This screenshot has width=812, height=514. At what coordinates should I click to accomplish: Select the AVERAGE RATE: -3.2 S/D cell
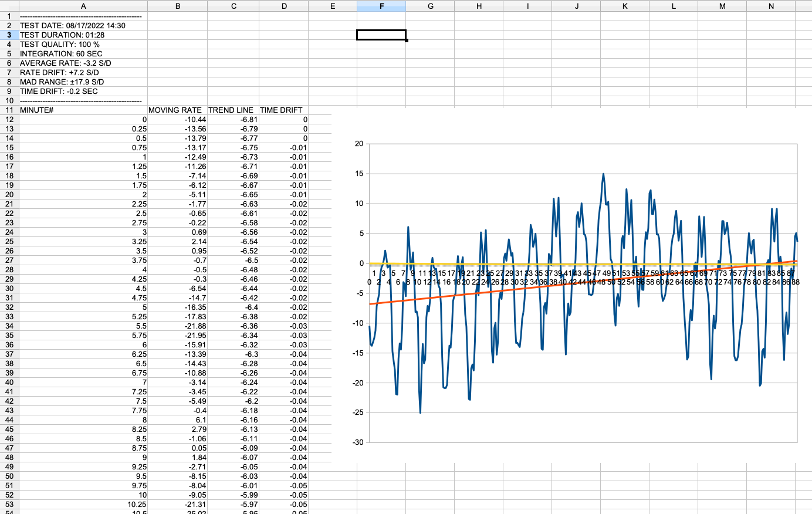coord(66,63)
